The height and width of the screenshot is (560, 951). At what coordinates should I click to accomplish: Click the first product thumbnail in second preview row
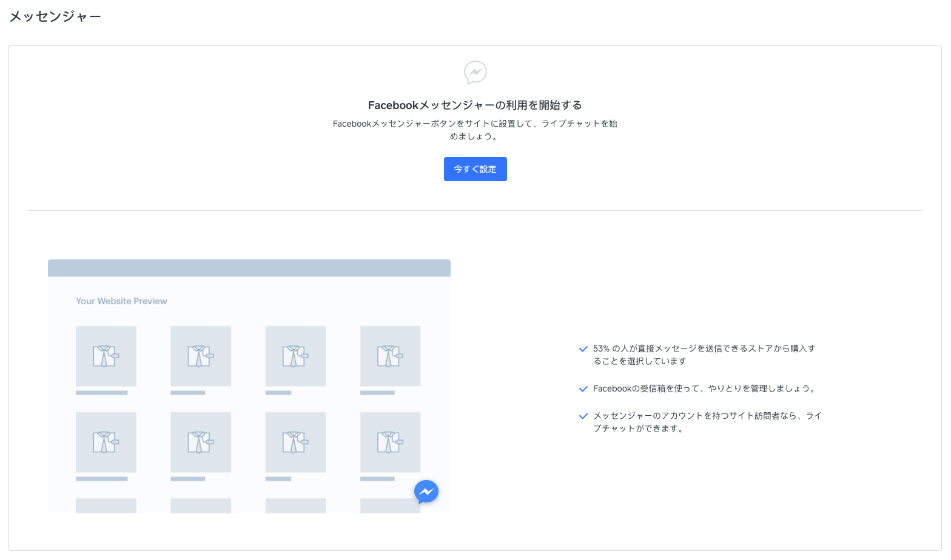pos(106,442)
